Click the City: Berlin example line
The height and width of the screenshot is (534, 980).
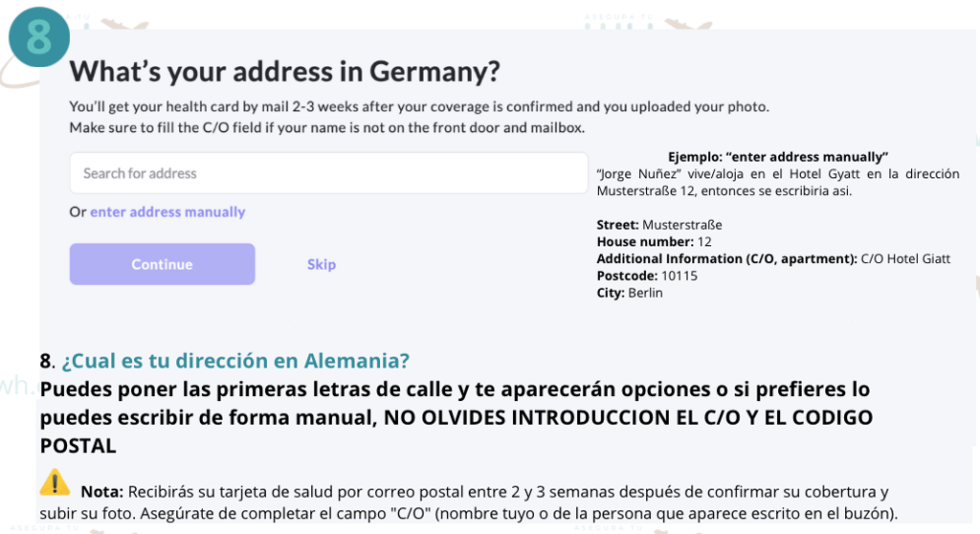[x=630, y=293]
